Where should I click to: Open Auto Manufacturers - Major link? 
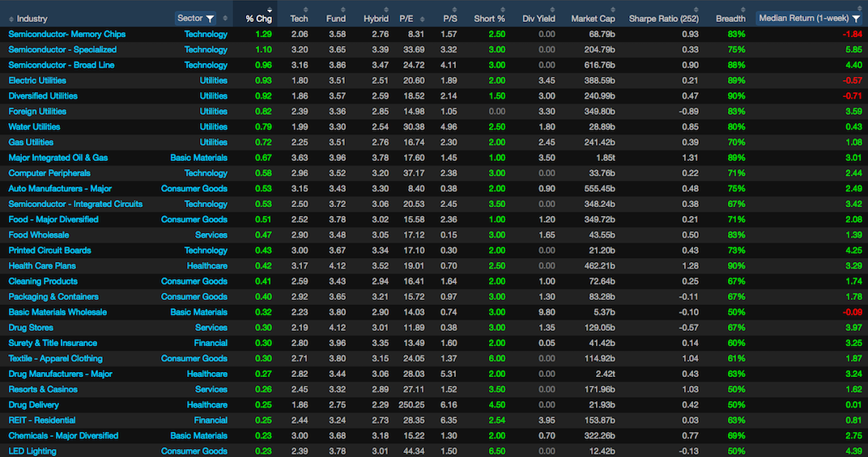(x=60, y=189)
